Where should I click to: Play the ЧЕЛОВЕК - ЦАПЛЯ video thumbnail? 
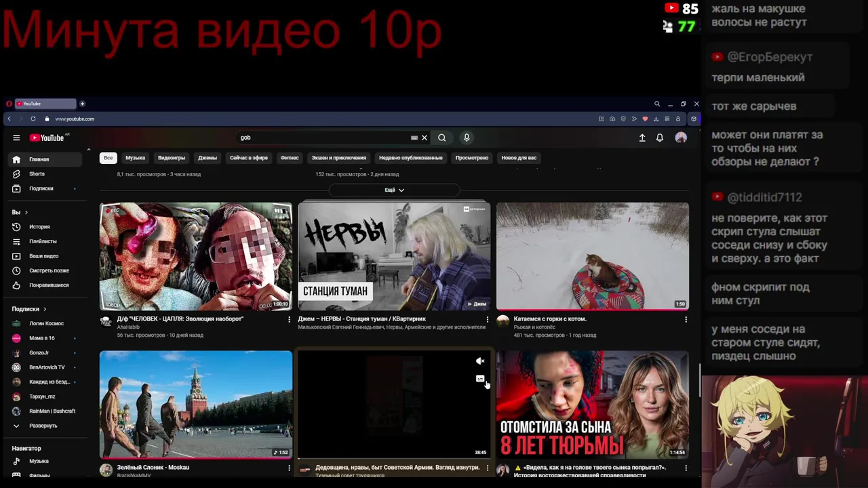tap(196, 256)
